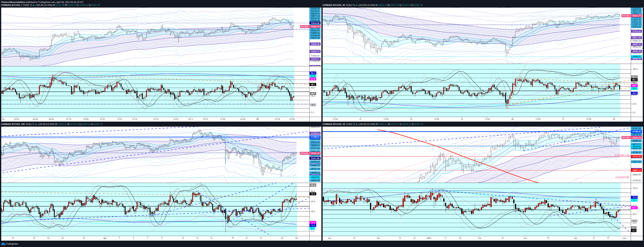Image resolution: width=644 pixels, height=247 pixels.
Task: Click the 24.6 grey indicator label
Action: 634,221
